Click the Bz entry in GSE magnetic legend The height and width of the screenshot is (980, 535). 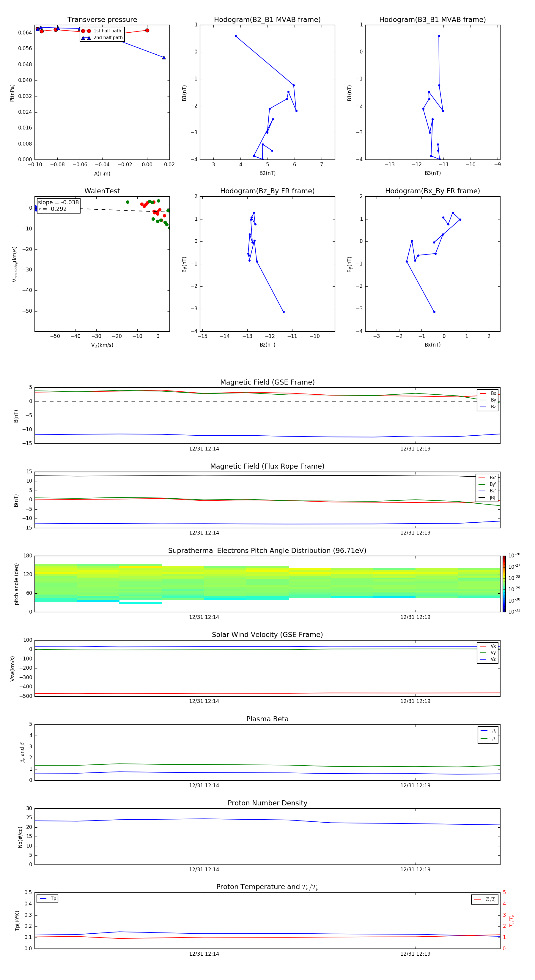click(488, 407)
